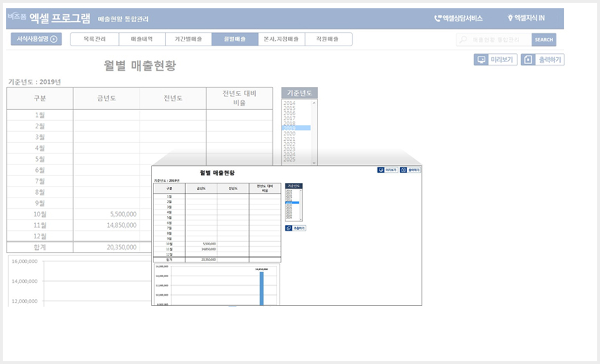Open the 서식사용설명 guide button
Screen dimensions: 600x364
pyautogui.click(x=37, y=39)
